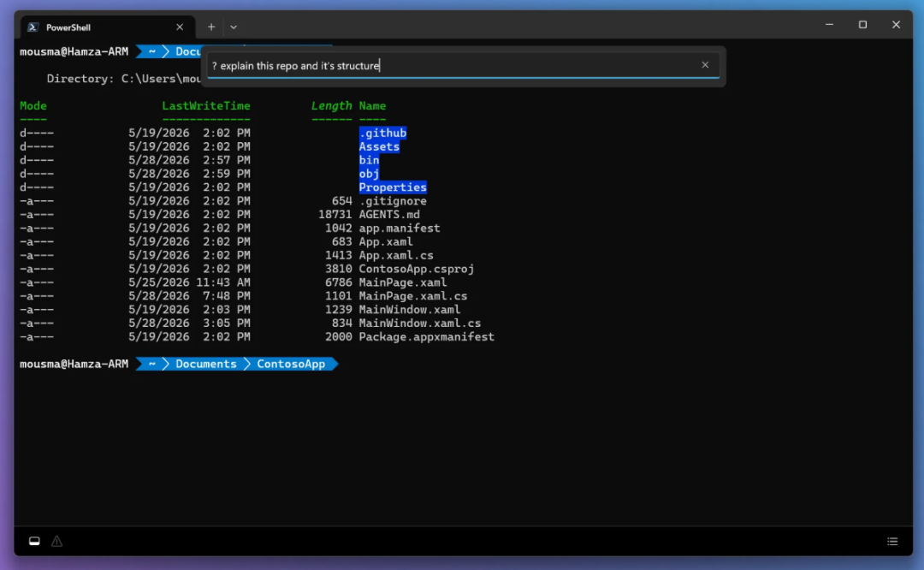
Task: Click the warning triangle icon in the bottom bar
Action: [x=56, y=541]
